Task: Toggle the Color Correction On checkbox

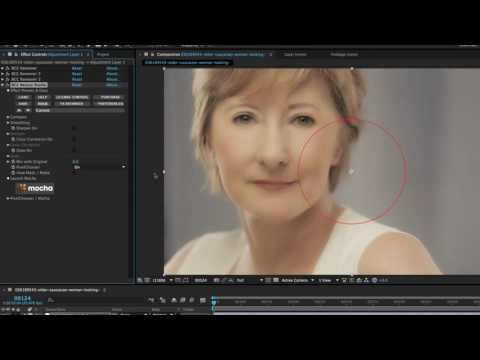Action: pos(74,139)
